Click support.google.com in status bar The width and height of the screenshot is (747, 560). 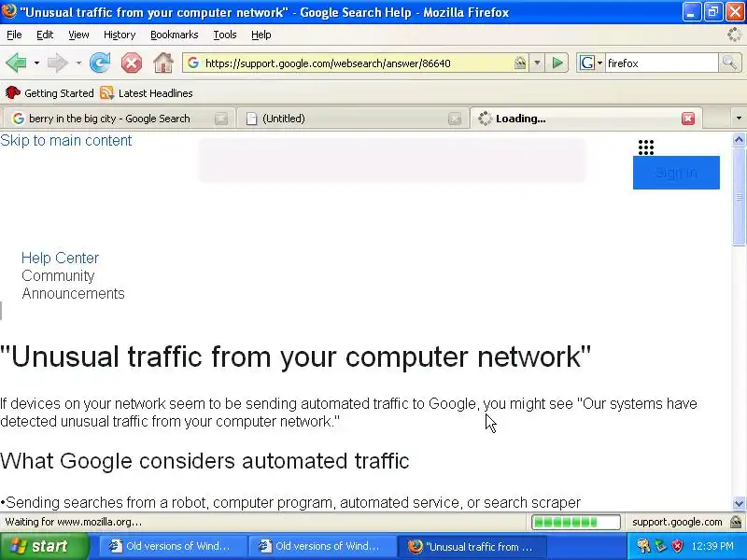tap(677, 522)
